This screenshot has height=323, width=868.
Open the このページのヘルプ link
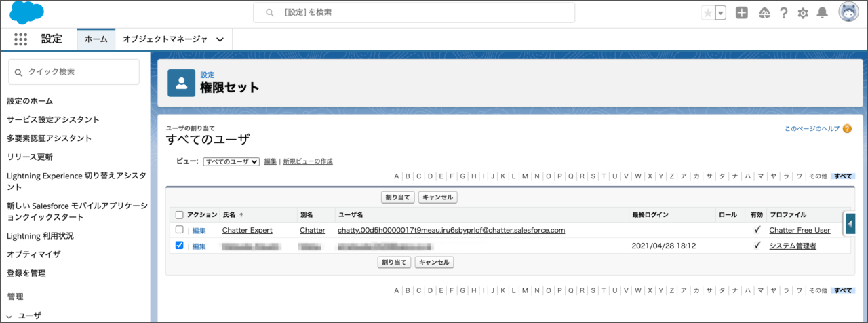[812, 128]
